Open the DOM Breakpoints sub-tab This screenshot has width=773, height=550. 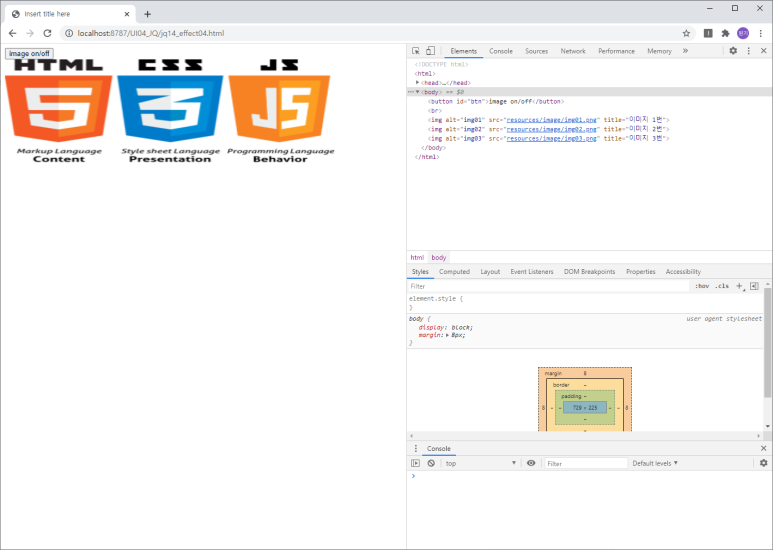(590, 272)
